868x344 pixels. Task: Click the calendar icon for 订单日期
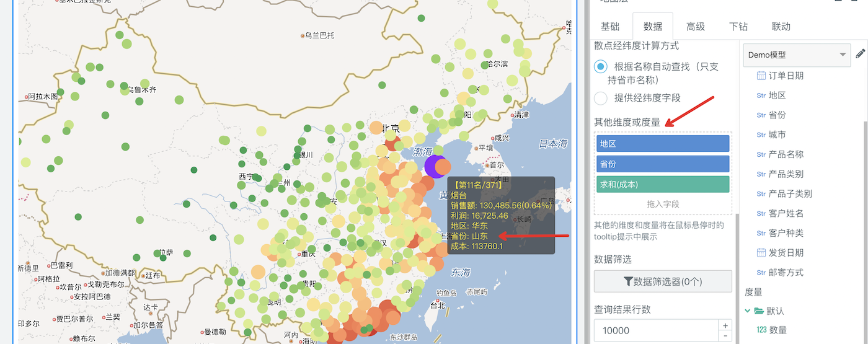(761, 76)
